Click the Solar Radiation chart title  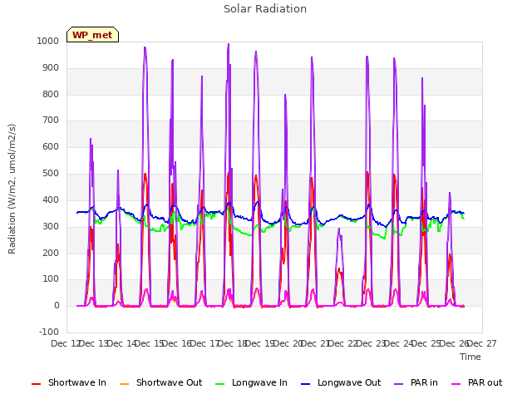click(x=265, y=9)
